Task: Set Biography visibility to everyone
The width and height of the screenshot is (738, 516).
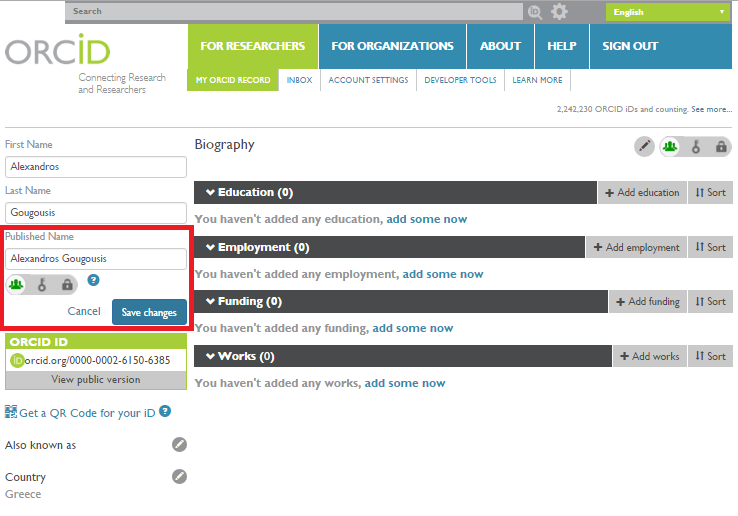Action: [x=670, y=147]
